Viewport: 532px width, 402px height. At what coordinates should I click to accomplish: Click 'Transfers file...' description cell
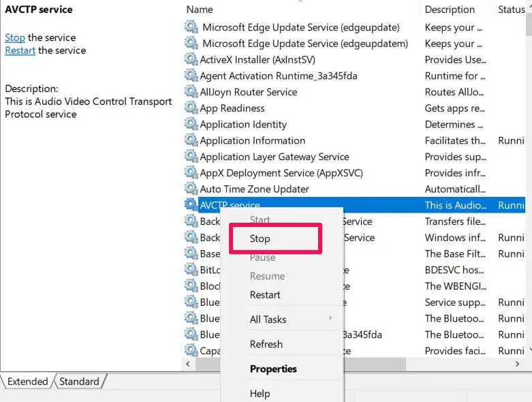pyautogui.click(x=455, y=221)
